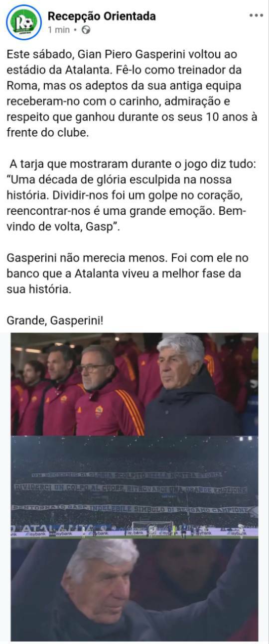
Task: Click the paragraph "Gasperini não merecia menos"
Action: (x=127, y=273)
